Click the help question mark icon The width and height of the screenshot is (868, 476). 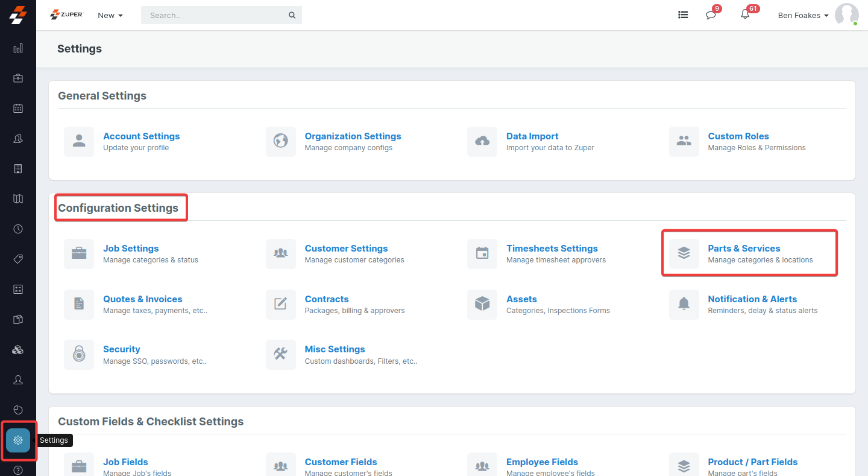(x=18, y=470)
